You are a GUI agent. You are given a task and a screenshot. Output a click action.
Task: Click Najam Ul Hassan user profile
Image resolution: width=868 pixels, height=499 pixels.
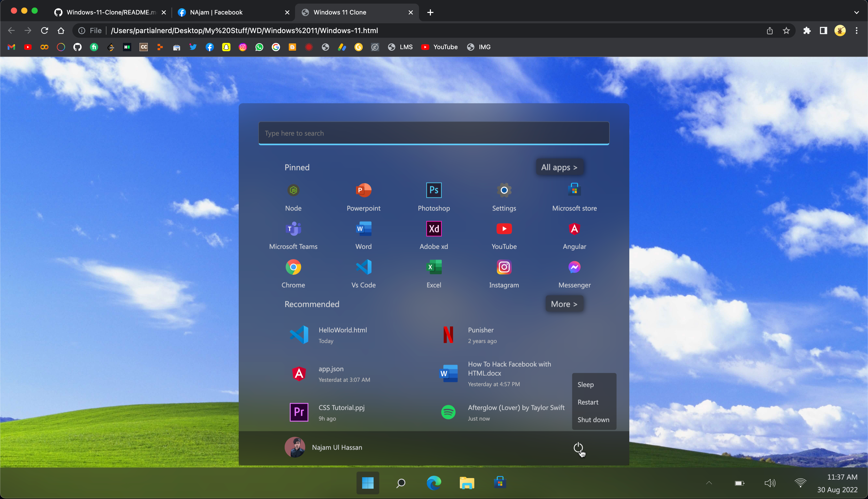(x=324, y=447)
